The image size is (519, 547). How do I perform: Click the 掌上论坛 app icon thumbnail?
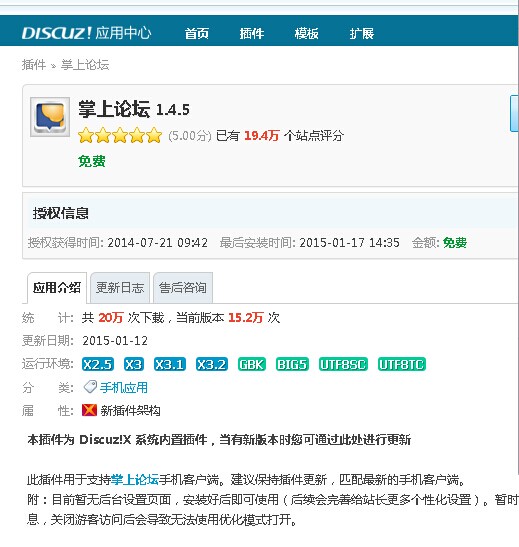point(50,117)
